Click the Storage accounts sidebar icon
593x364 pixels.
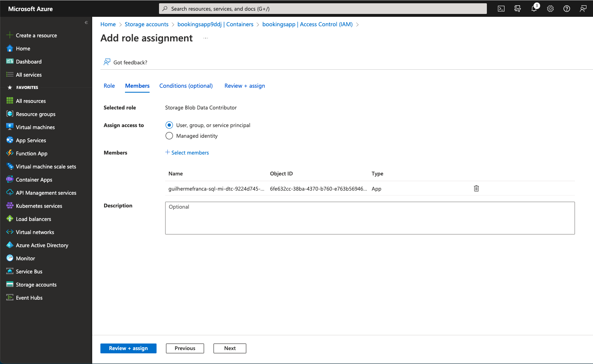10,284
